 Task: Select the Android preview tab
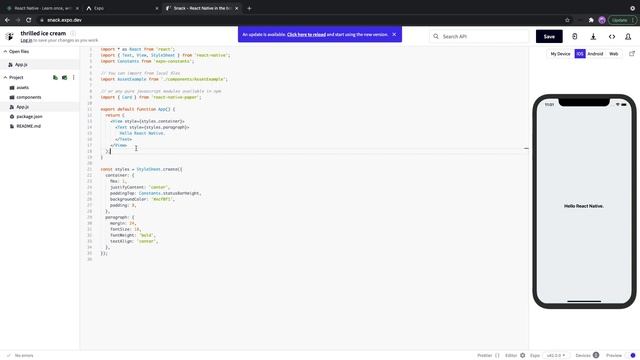coord(595,53)
